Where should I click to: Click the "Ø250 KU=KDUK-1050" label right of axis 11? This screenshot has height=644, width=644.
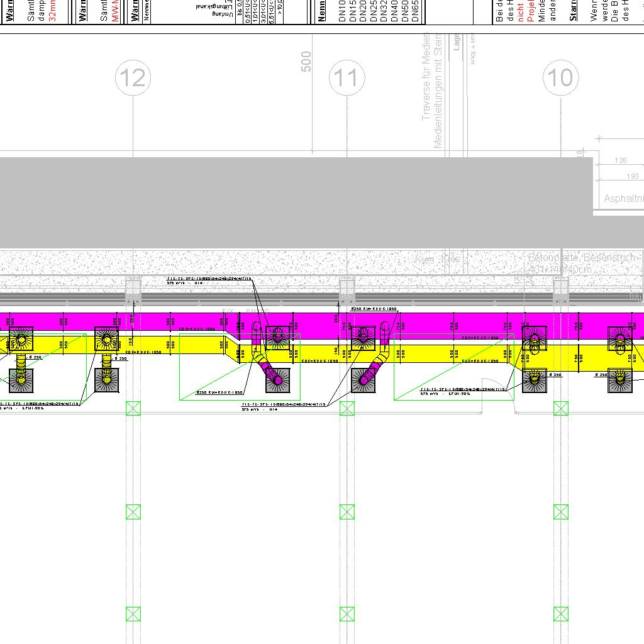click(x=374, y=308)
